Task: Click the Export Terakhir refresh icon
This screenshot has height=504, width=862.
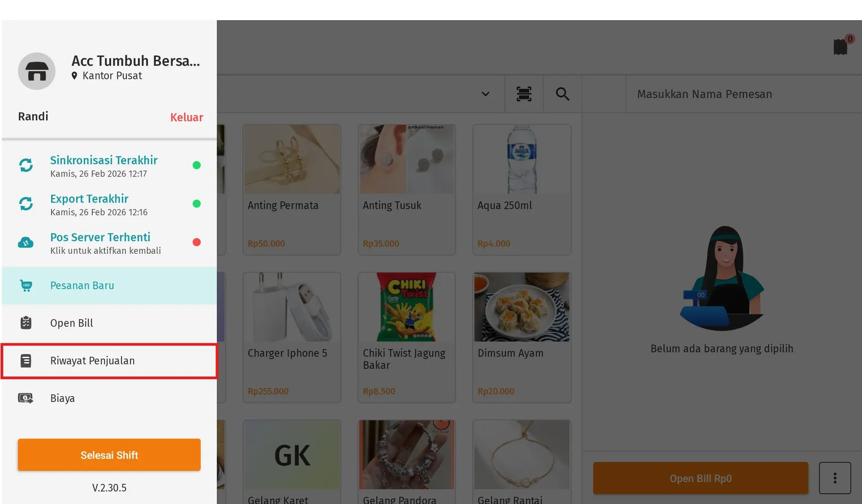Action: [26, 204]
